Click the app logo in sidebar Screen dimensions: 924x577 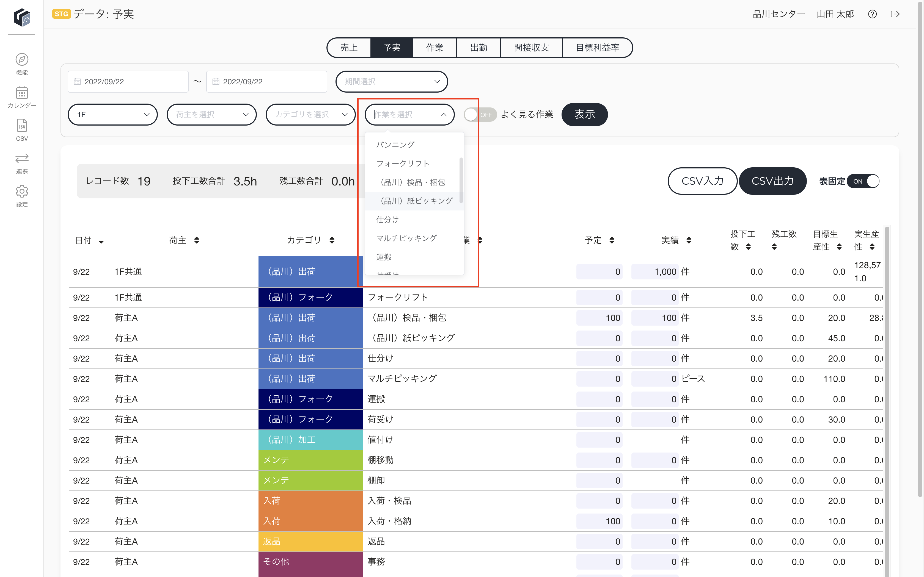(x=22, y=17)
